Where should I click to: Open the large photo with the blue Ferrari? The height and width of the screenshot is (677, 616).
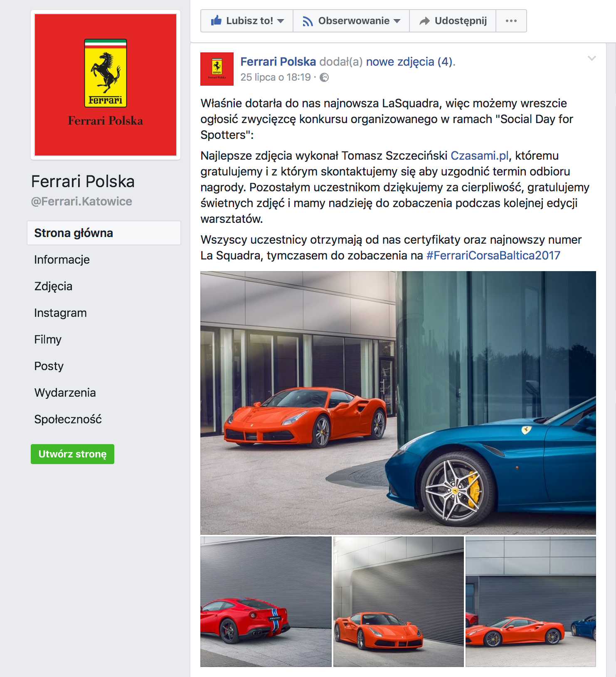coord(398,403)
